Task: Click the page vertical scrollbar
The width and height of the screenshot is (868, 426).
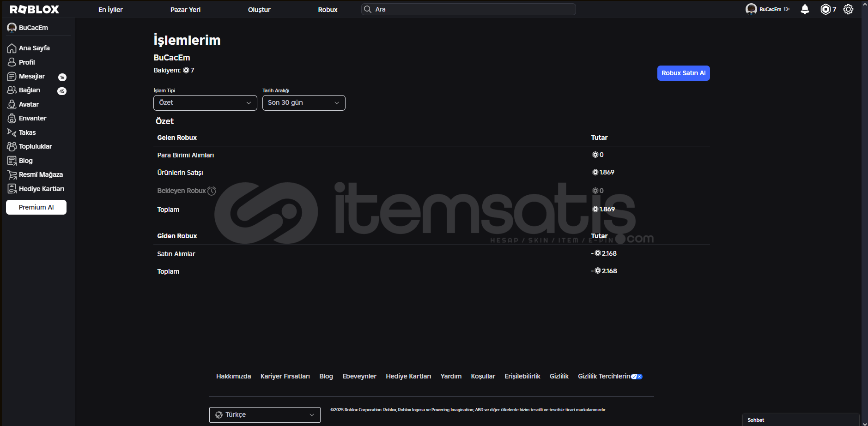Action: [x=865, y=212]
